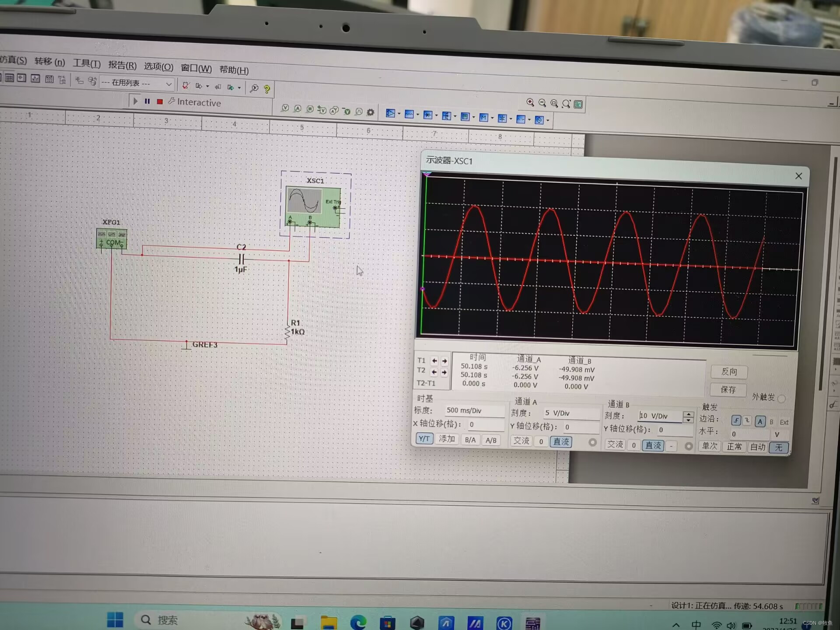This screenshot has height=630, width=840.
Task: Click the find examples magnifier icon
Action: click(x=254, y=88)
